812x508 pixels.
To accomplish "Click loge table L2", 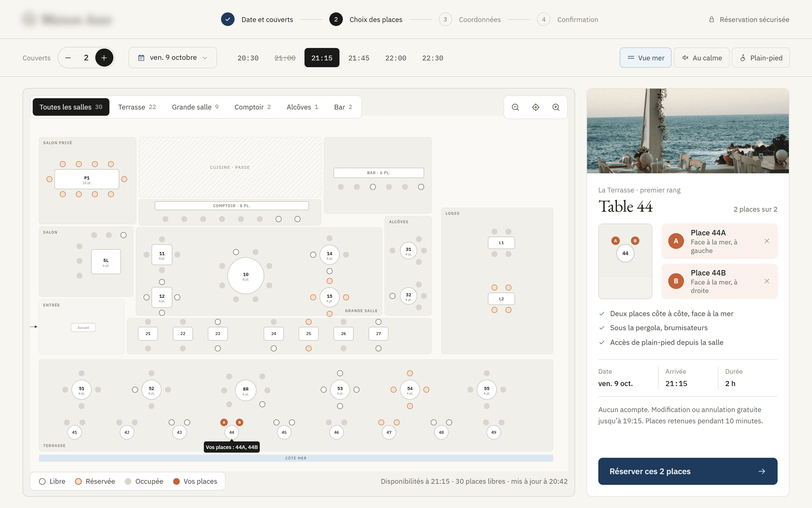I will [x=501, y=299].
